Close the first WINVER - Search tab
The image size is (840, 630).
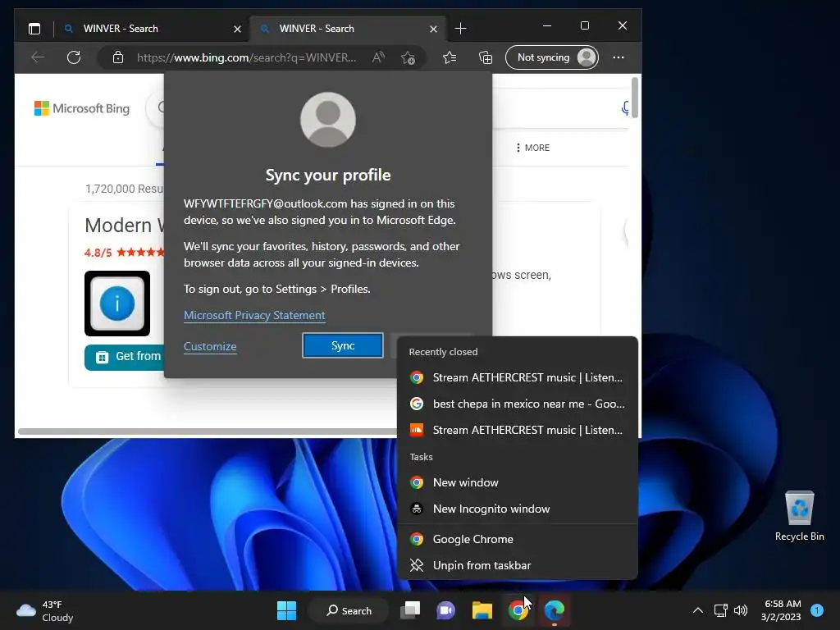(237, 29)
